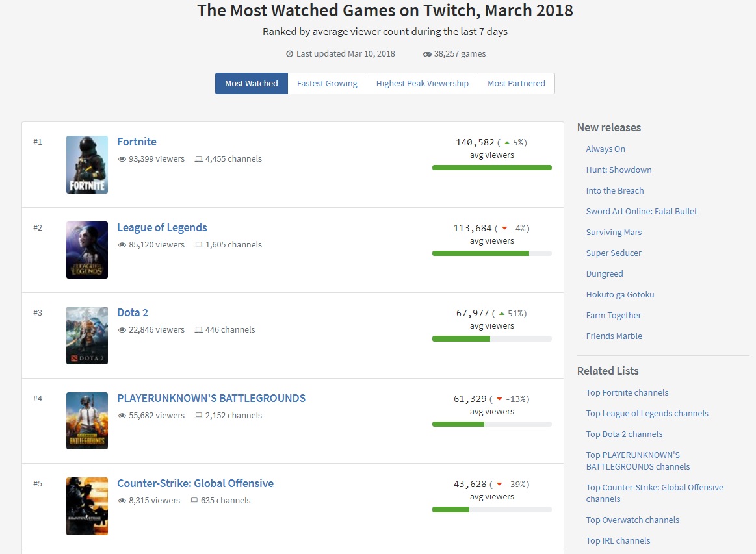Click the 61,329 average viewers figure
The height and width of the screenshot is (554, 756).
coord(470,399)
